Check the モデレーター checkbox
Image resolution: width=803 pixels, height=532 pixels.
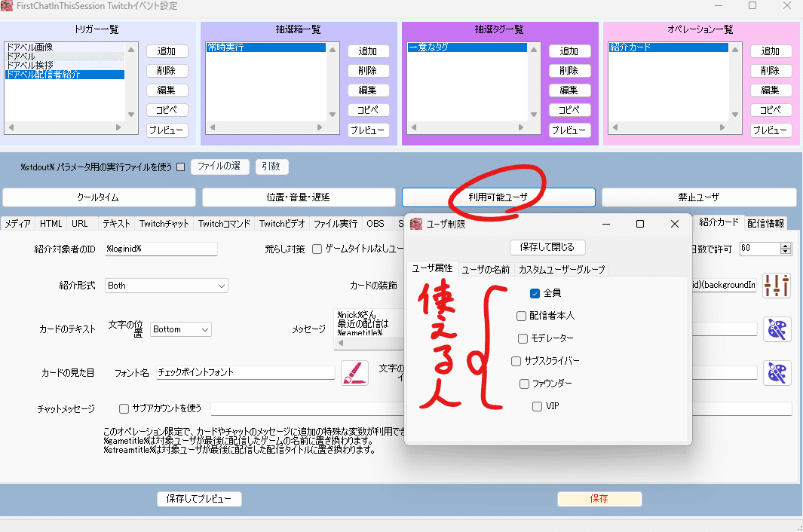(523, 338)
